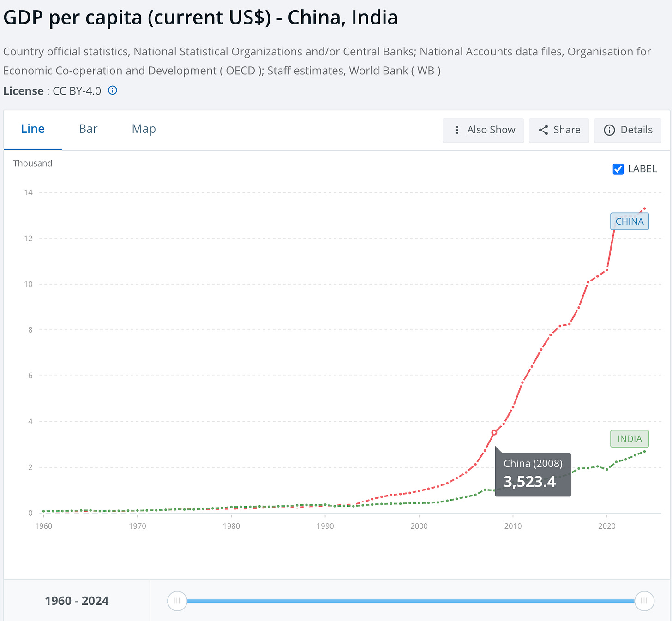Click the INDIA series label

pyautogui.click(x=630, y=439)
